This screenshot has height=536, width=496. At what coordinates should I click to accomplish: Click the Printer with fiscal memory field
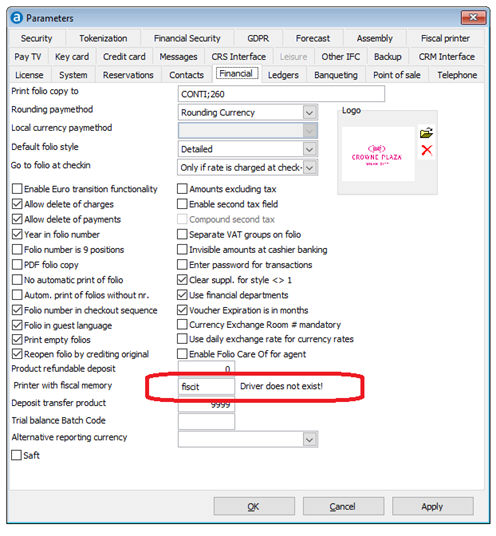pyautogui.click(x=206, y=387)
